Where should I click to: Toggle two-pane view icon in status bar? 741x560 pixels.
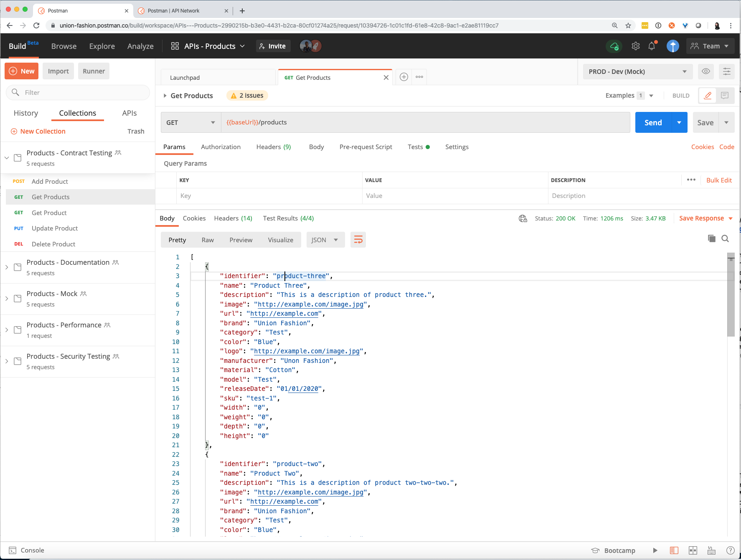[x=693, y=550]
